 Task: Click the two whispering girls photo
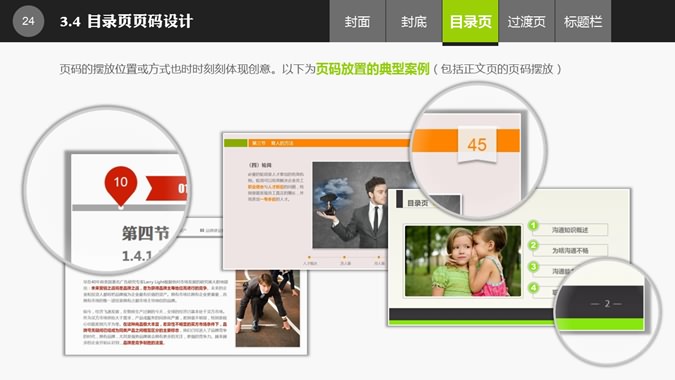click(463, 261)
